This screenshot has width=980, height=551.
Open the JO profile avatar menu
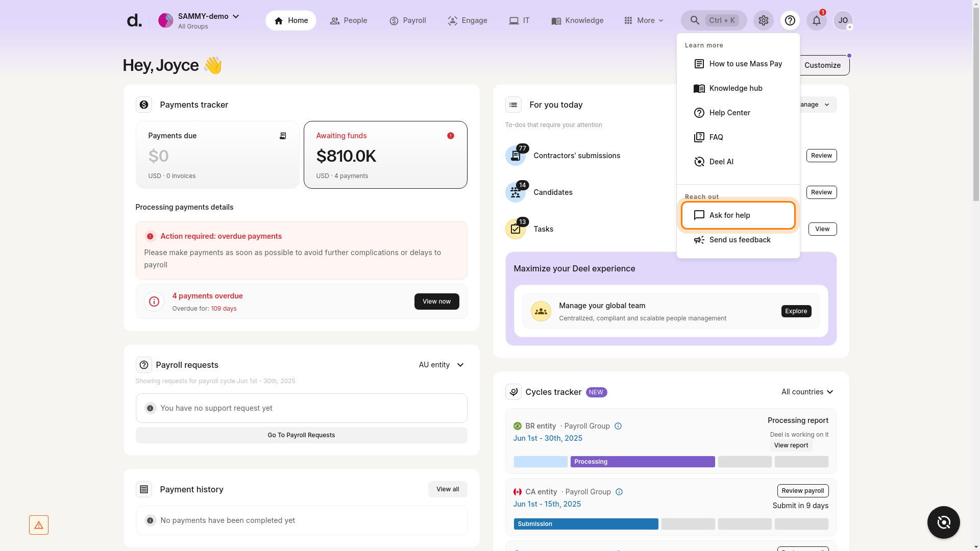click(843, 20)
